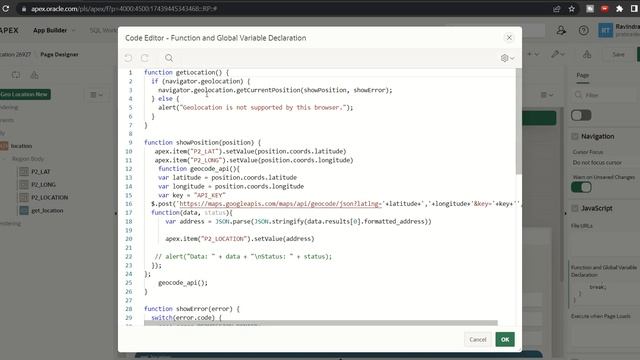Click the get_location button icon
The image size is (640, 360).
point(24,211)
